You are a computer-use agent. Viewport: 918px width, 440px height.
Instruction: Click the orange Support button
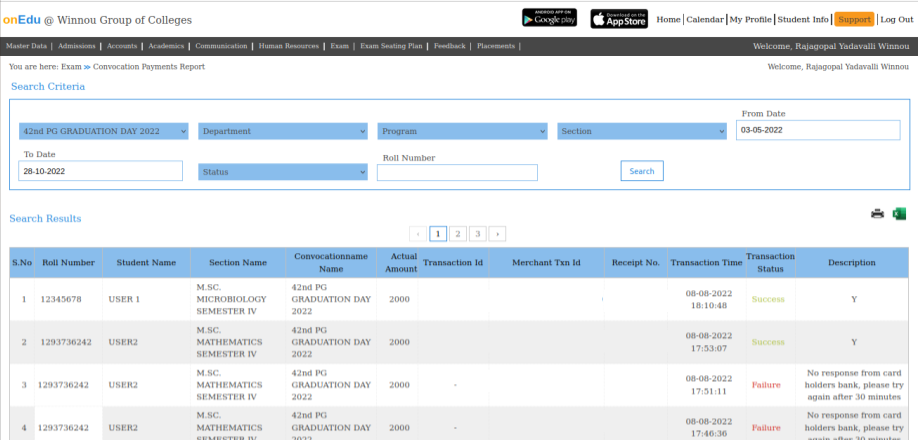click(854, 19)
